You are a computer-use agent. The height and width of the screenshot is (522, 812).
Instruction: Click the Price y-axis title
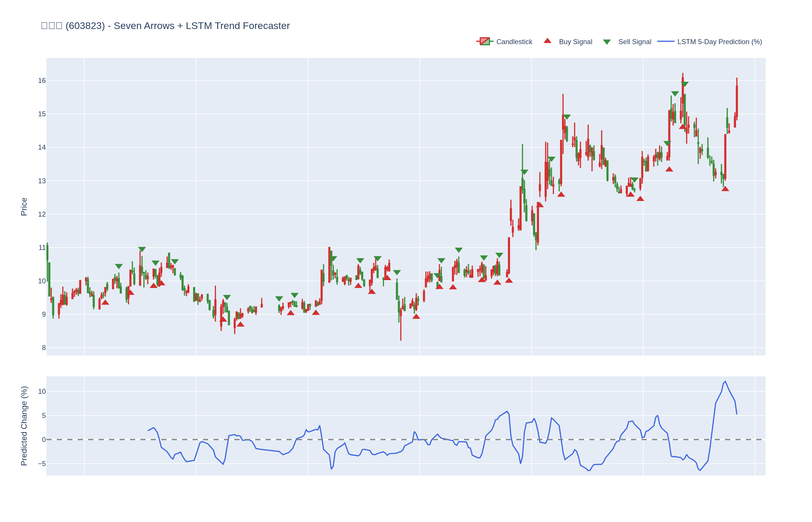point(24,207)
